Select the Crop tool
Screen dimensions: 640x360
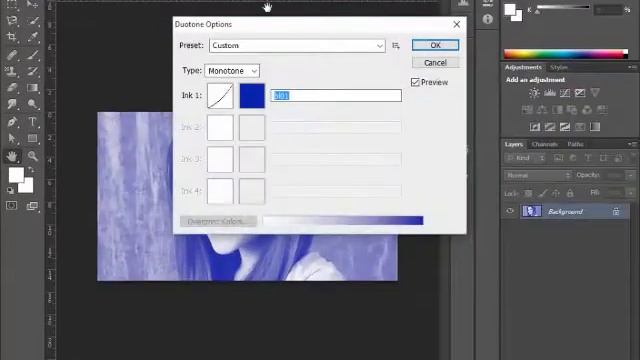tap(11, 37)
